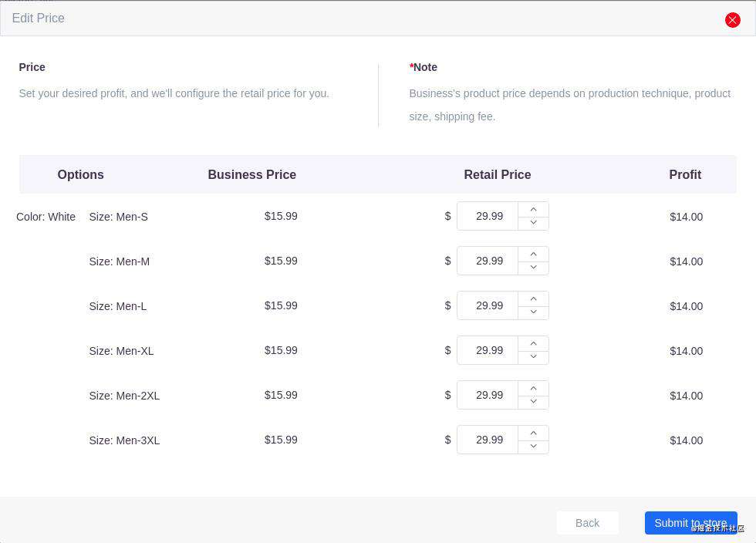This screenshot has height=543, width=756.
Task: Click the Size: Men-S label
Action: pos(119,217)
